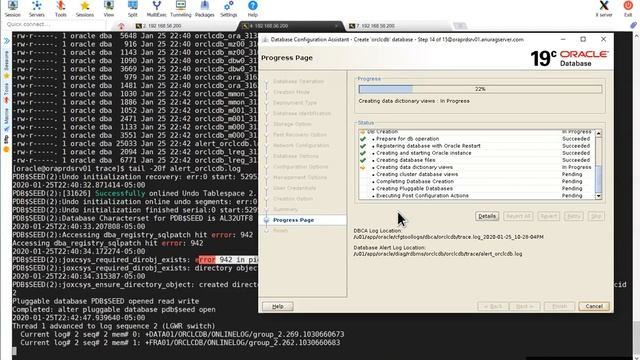Select Network Configuration step in sidebar
The image size is (640, 360).
click(x=301, y=145)
